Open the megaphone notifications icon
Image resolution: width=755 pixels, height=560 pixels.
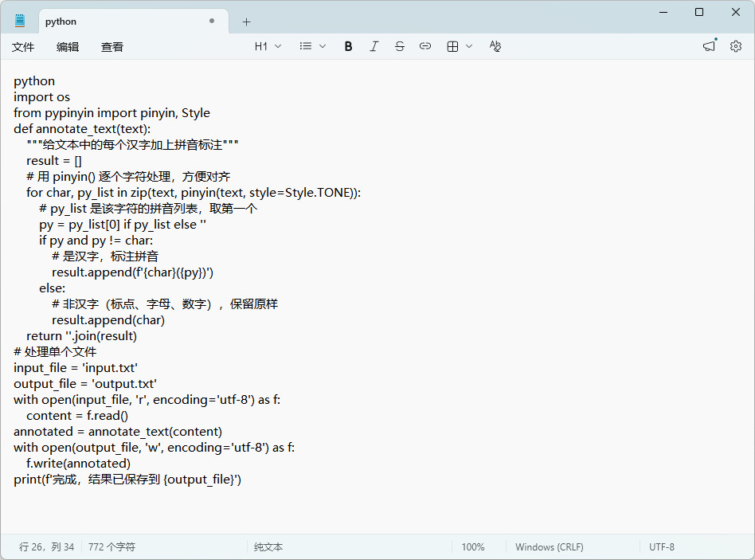[710, 45]
